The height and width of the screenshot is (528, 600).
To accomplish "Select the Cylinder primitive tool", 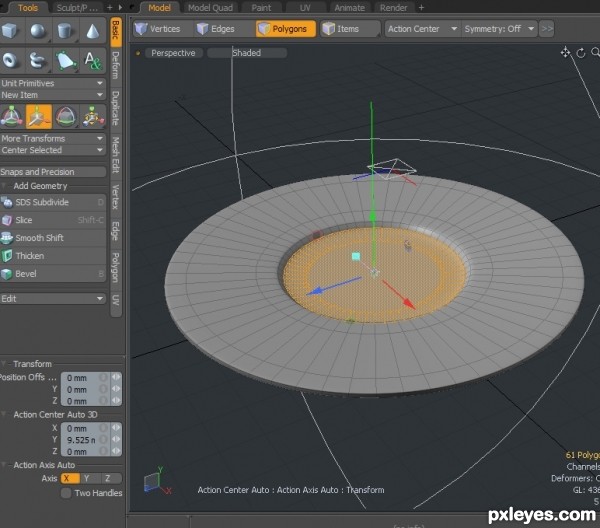I will point(65,31).
